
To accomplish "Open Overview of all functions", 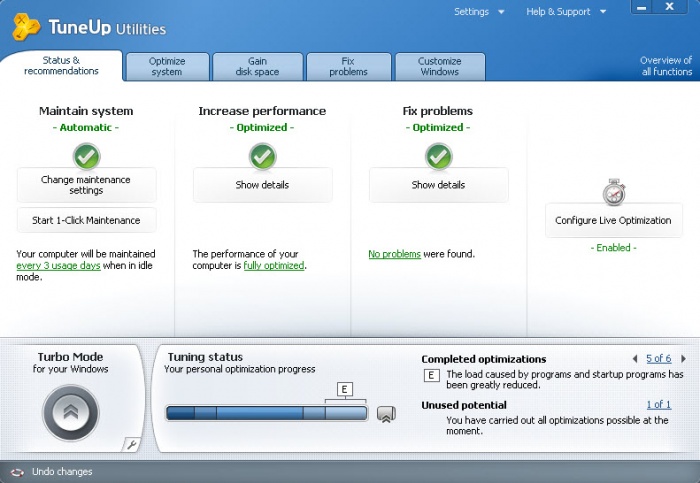I will [666, 66].
